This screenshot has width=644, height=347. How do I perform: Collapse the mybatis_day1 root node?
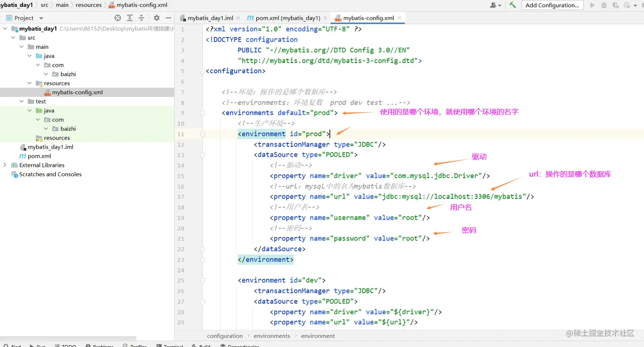pyautogui.click(x=5, y=29)
